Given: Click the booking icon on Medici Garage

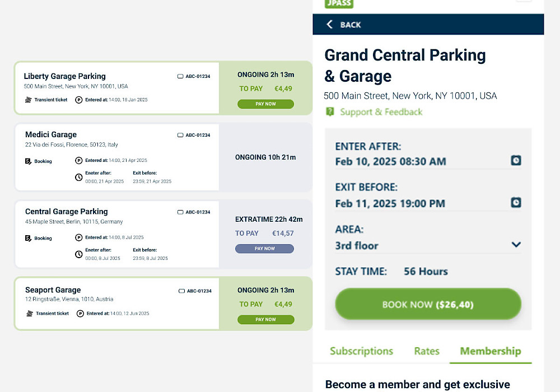Looking at the screenshot, I should 29,161.
